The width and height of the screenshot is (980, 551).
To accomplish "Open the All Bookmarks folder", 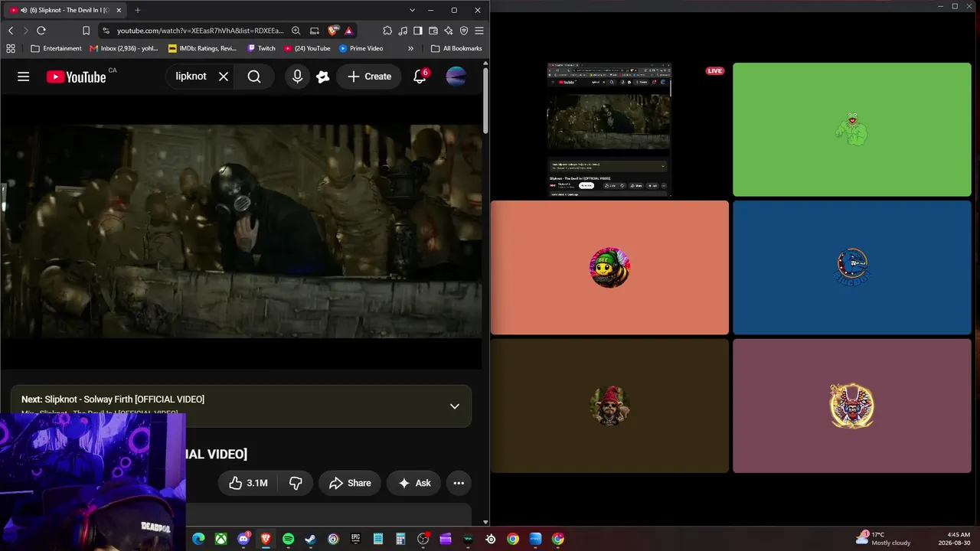I will (x=456, y=48).
